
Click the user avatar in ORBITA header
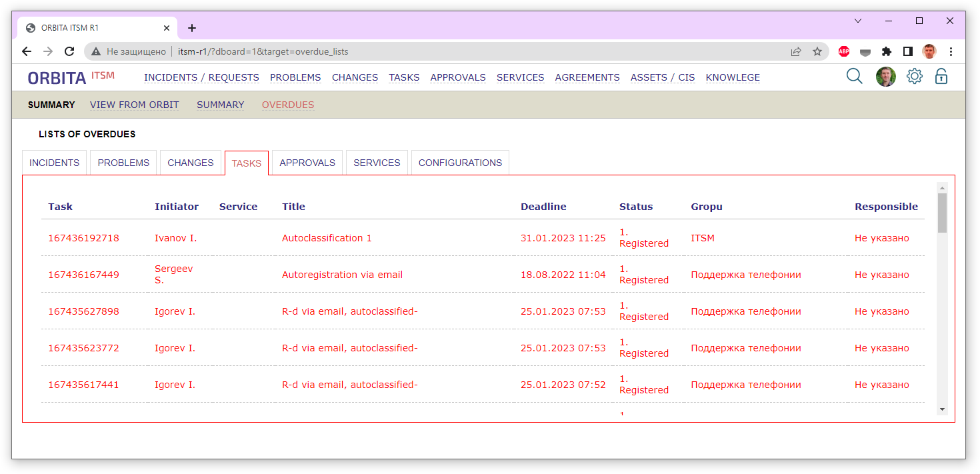tap(885, 77)
